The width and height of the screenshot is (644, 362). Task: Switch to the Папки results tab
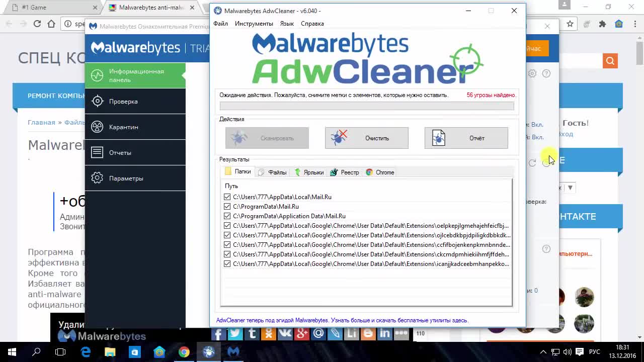pos(238,172)
